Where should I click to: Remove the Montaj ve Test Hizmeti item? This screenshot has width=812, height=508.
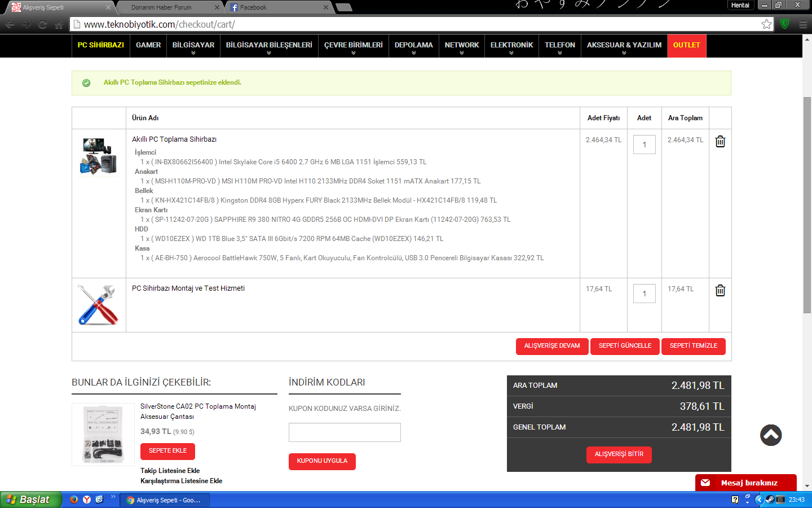[x=720, y=291]
